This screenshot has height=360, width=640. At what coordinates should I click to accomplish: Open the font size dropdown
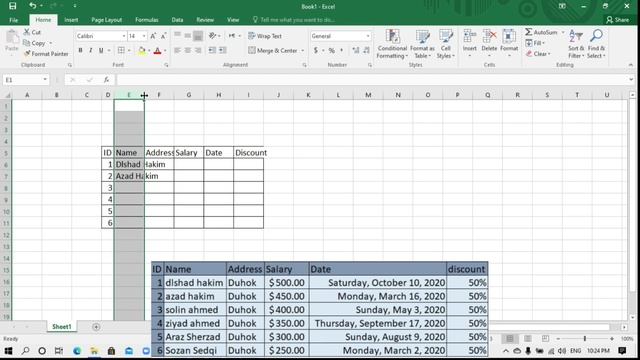pos(144,36)
